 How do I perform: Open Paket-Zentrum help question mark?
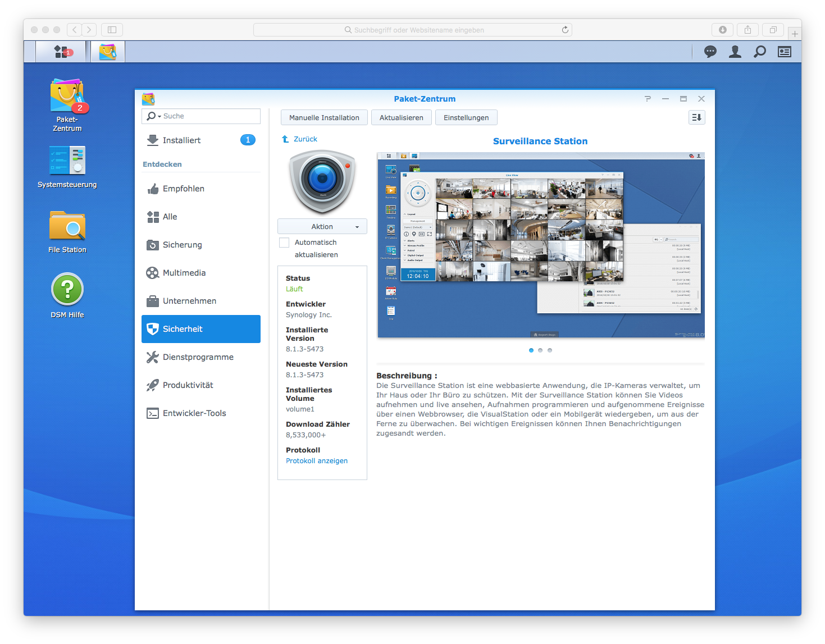tap(648, 99)
